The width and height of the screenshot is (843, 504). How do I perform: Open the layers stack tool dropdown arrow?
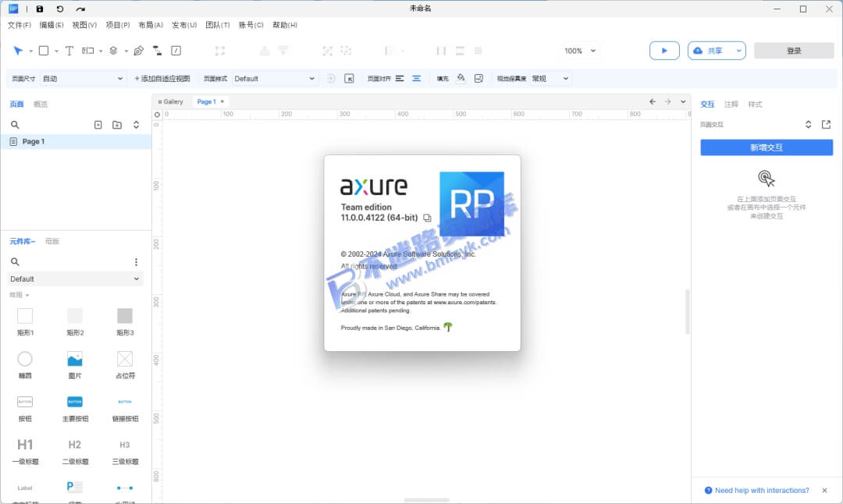pos(126,51)
